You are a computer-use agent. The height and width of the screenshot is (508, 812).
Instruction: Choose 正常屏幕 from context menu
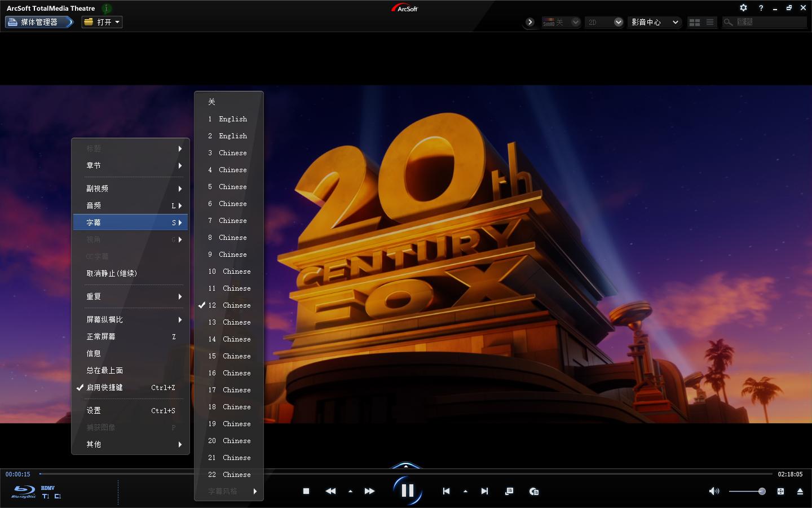[131, 336]
